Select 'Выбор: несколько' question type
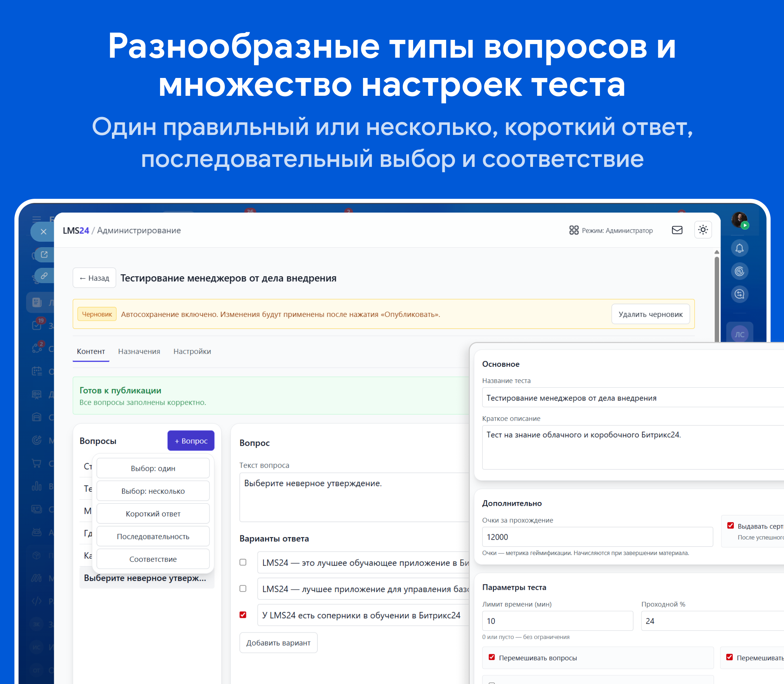Viewport: 784px width, 684px height. click(153, 491)
